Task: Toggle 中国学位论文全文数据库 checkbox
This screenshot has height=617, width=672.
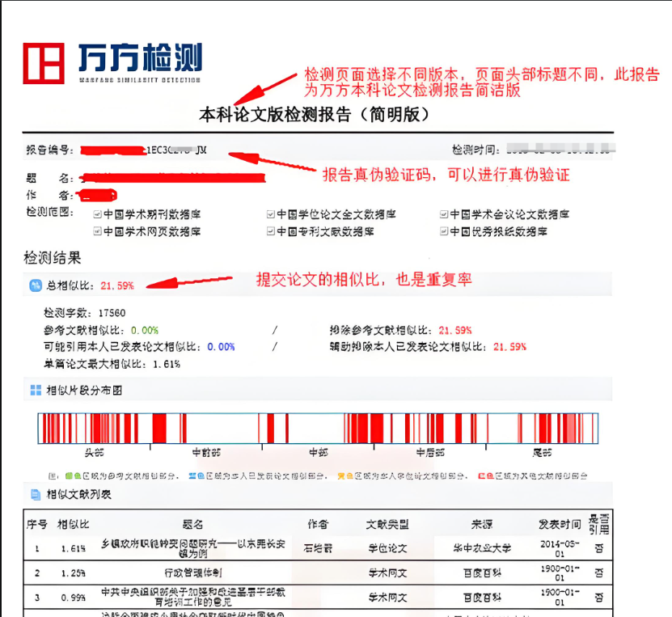Action: (x=270, y=213)
